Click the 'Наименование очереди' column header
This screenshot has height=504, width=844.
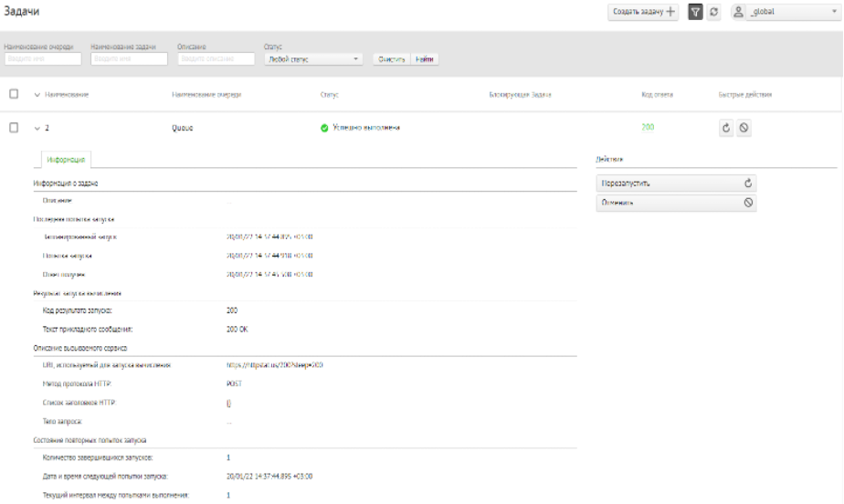[206, 95]
